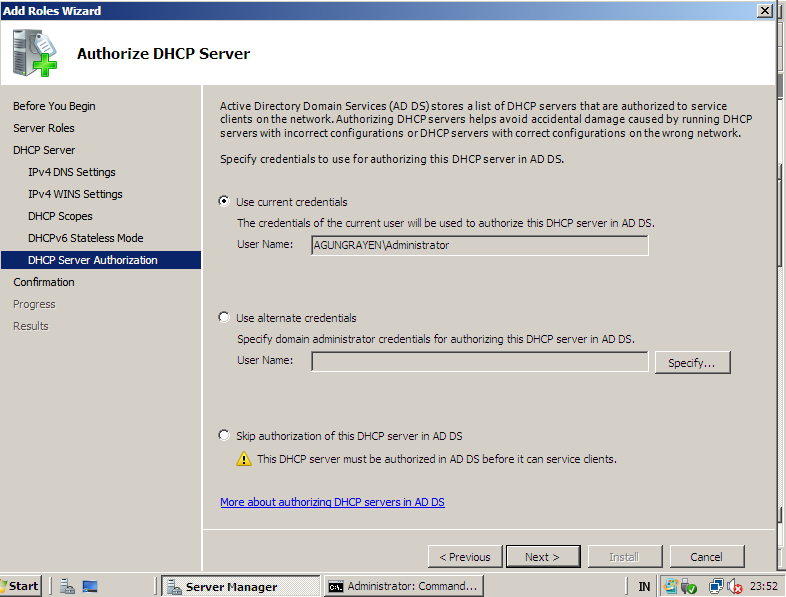Image resolution: width=786 pixels, height=597 pixels.
Task: Select Use alternate credentials option
Action: (x=224, y=317)
